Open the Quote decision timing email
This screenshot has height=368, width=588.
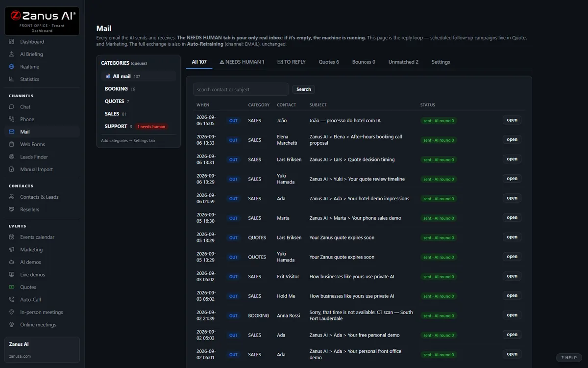click(x=512, y=159)
